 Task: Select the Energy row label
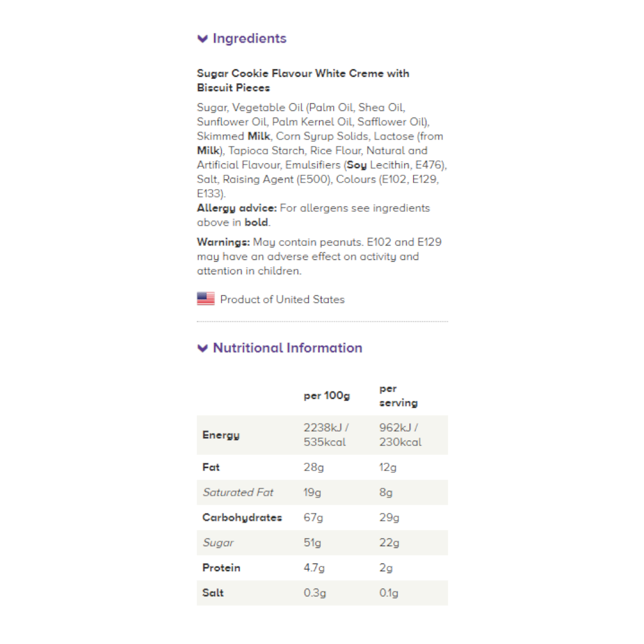pyautogui.click(x=221, y=435)
